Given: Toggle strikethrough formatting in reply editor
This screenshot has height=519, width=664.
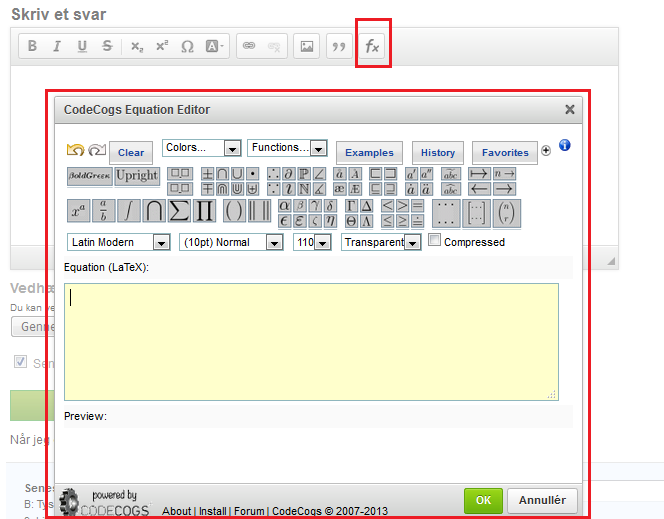Looking at the screenshot, I should coord(107,46).
